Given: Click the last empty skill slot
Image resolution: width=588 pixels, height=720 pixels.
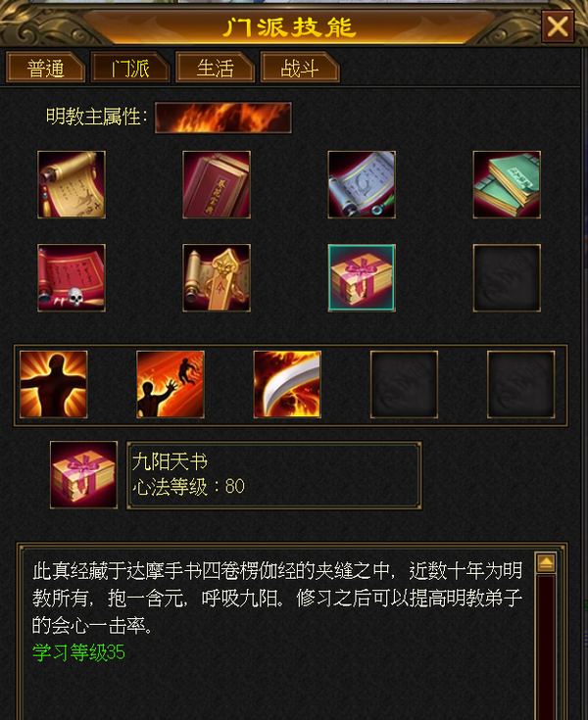Looking at the screenshot, I should [x=521, y=384].
